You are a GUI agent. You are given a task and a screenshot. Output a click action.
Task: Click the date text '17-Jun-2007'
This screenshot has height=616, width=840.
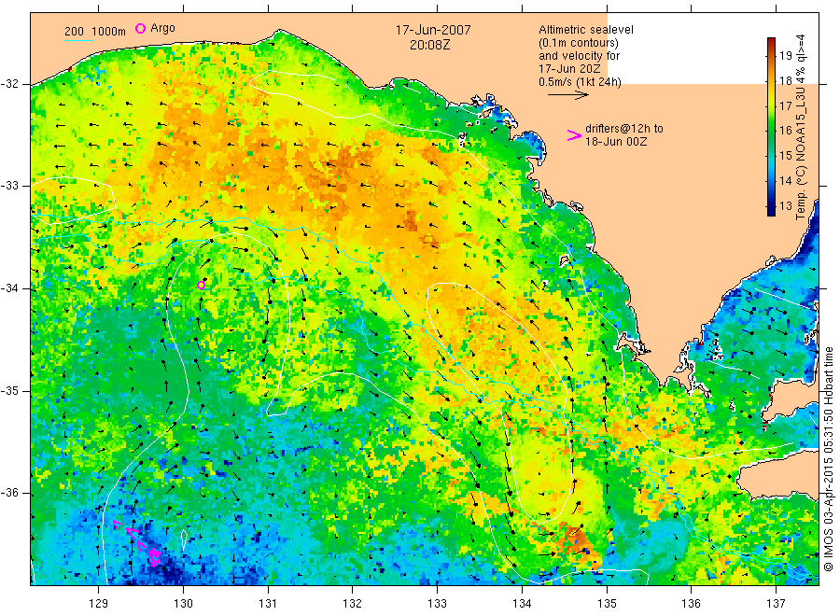tap(433, 30)
